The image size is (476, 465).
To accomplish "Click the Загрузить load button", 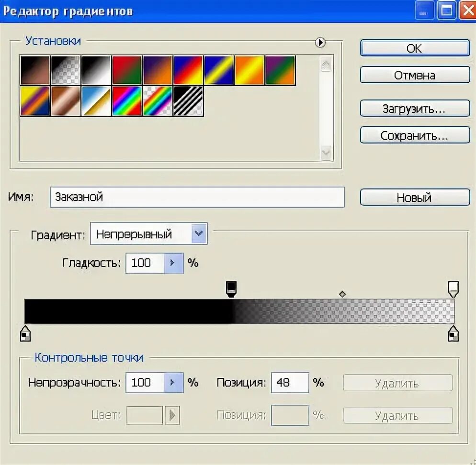I will click(x=415, y=108).
